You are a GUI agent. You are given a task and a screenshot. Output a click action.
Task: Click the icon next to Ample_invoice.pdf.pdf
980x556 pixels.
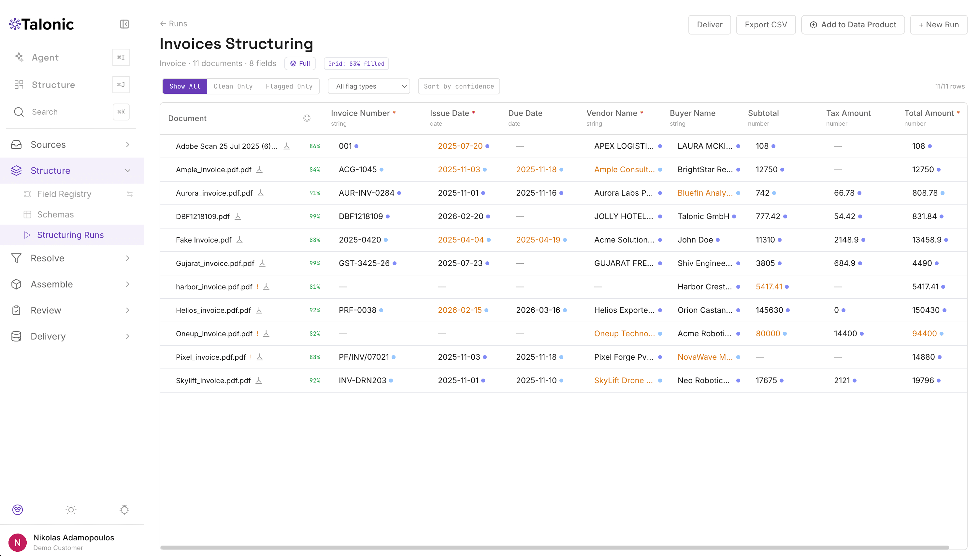(x=259, y=169)
